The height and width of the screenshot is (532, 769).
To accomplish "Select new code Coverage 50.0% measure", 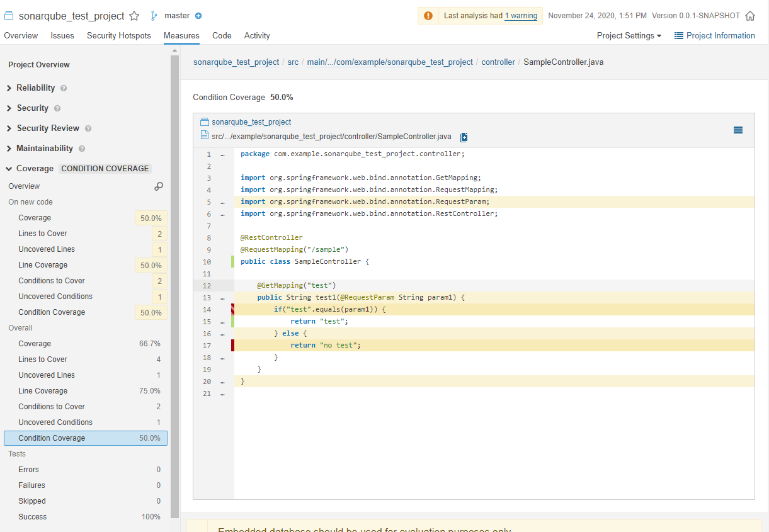I will 86,218.
